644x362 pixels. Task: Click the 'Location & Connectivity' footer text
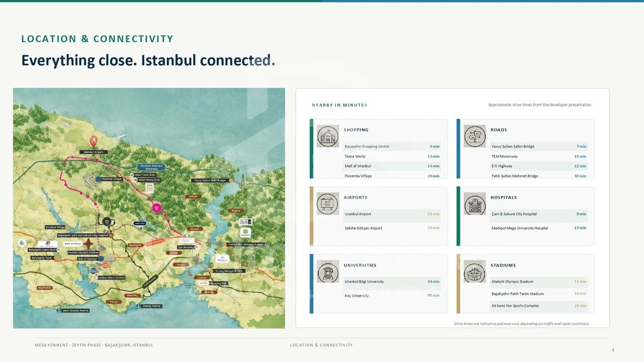click(x=321, y=345)
